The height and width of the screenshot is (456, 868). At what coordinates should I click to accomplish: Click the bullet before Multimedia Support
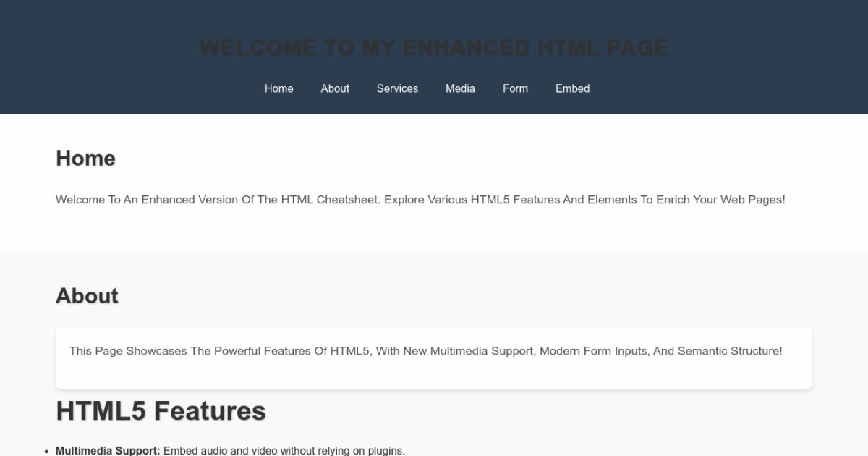click(x=46, y=452)
